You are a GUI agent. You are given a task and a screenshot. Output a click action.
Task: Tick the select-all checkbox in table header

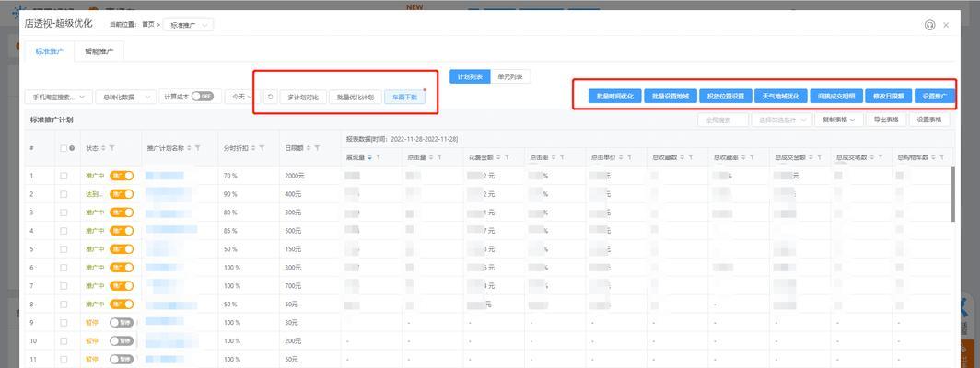[64, 148]
